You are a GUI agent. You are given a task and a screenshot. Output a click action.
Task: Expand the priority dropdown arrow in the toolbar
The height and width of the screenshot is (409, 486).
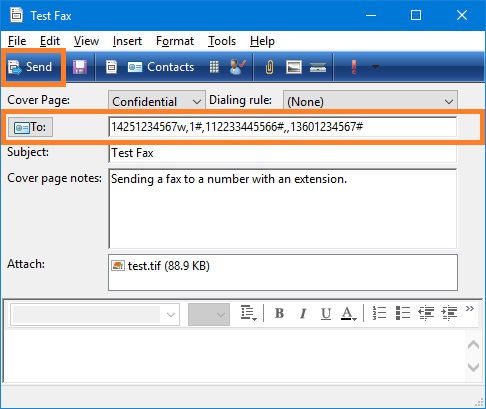(x=375, y=67)
